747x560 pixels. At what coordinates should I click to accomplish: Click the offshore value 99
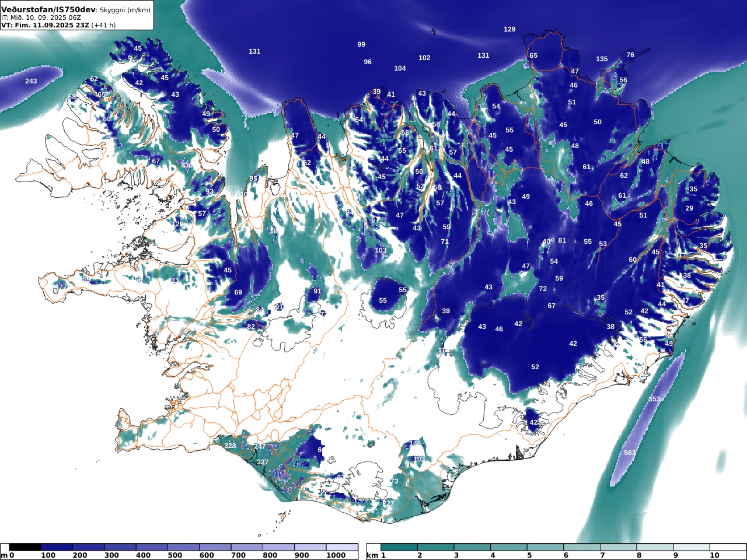361,44
